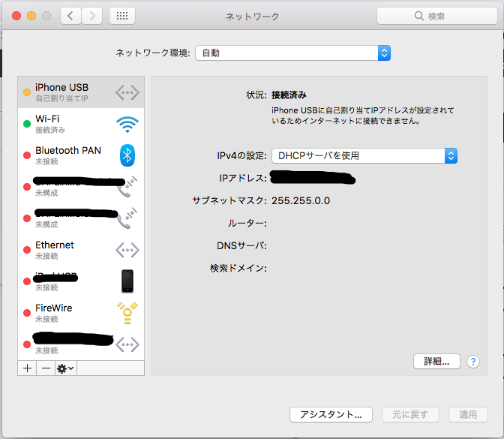The image size is (504, 439).
Task: Add a new service with plus button
Action: click(x=27, y=368)
